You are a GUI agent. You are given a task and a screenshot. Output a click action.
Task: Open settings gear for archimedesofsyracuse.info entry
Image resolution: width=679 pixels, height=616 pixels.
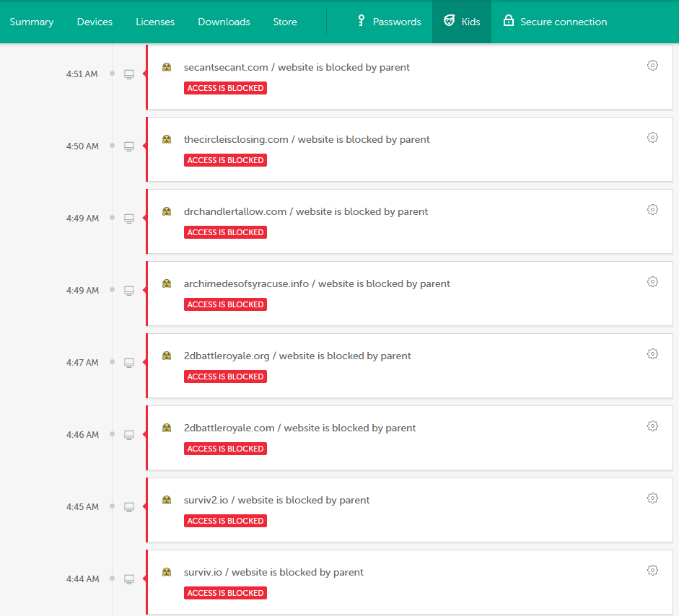coord(652,282)
